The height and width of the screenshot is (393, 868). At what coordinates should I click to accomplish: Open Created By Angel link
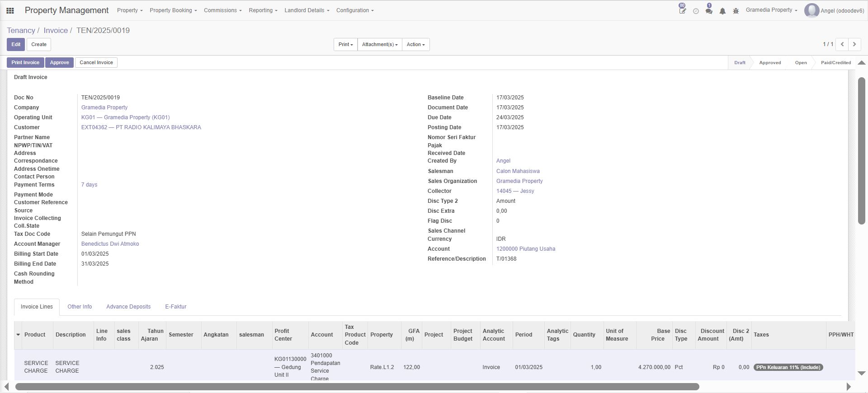pos(503,161)
